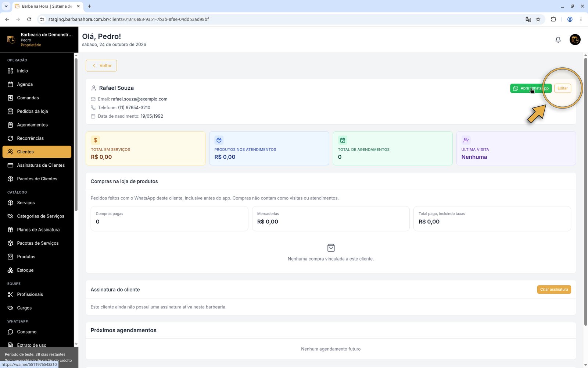Open WhatsApp Consumo page
Screen dimensions: 588x368
(x=37, y=332)
